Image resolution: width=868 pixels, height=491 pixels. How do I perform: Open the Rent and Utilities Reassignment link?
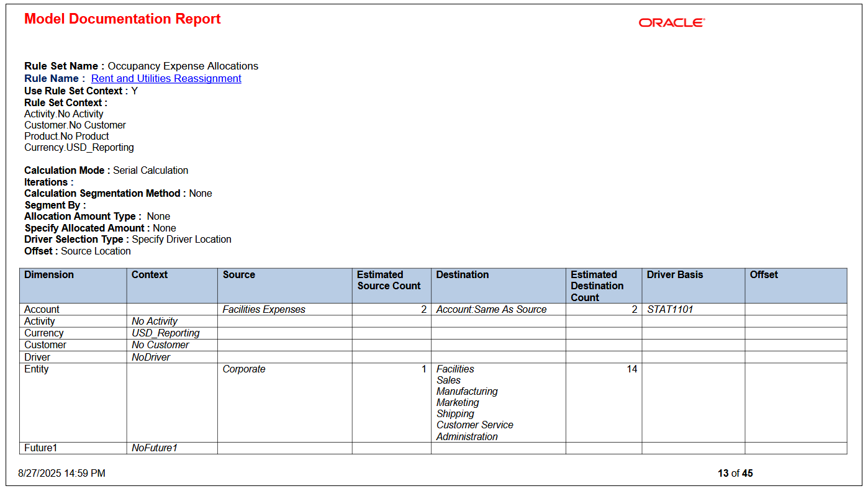coord(166,78)
